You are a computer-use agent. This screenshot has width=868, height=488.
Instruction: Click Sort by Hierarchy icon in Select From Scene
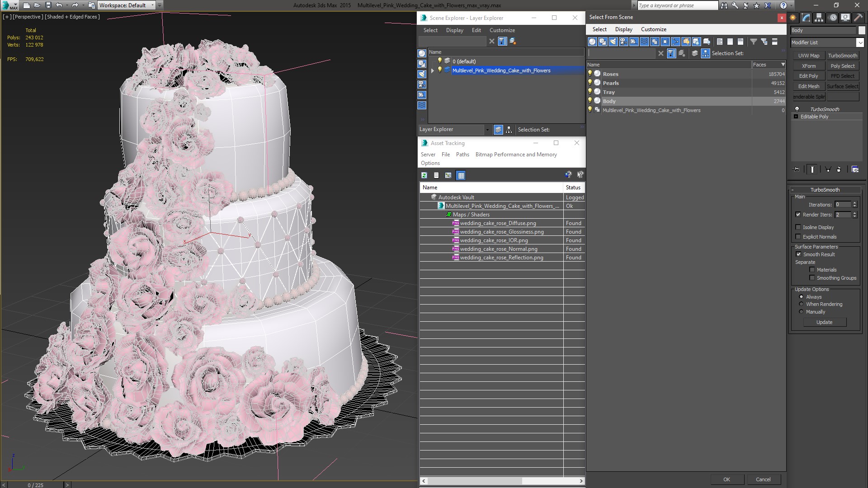pos(706,53)
